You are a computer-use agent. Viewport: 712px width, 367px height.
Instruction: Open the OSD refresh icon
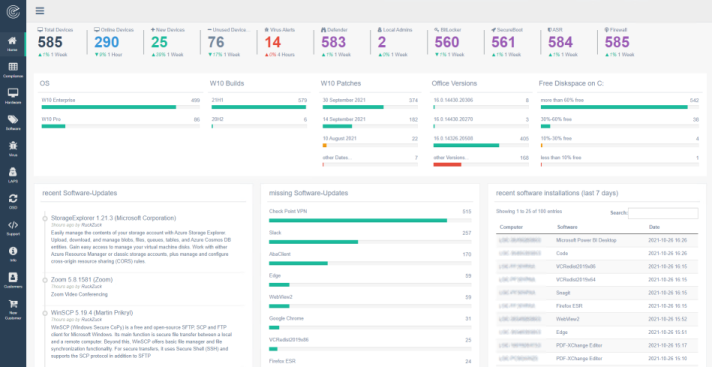(x=13, y=201)
